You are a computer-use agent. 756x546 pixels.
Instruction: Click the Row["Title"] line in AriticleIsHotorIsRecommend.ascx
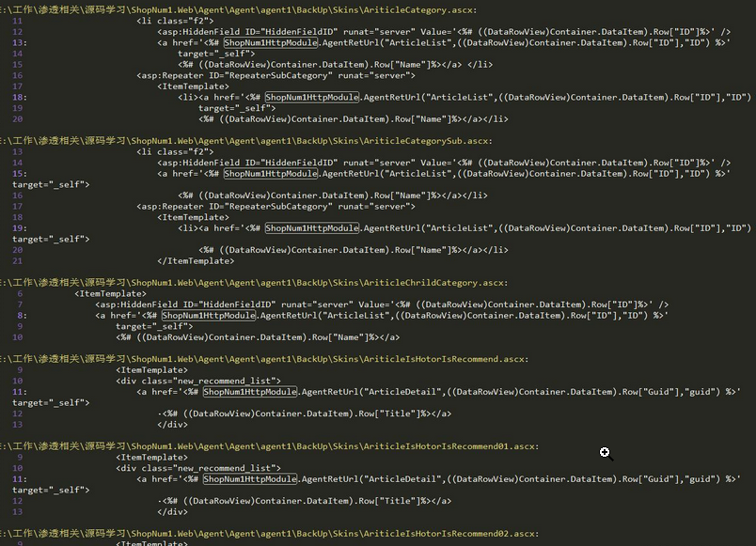305,413
